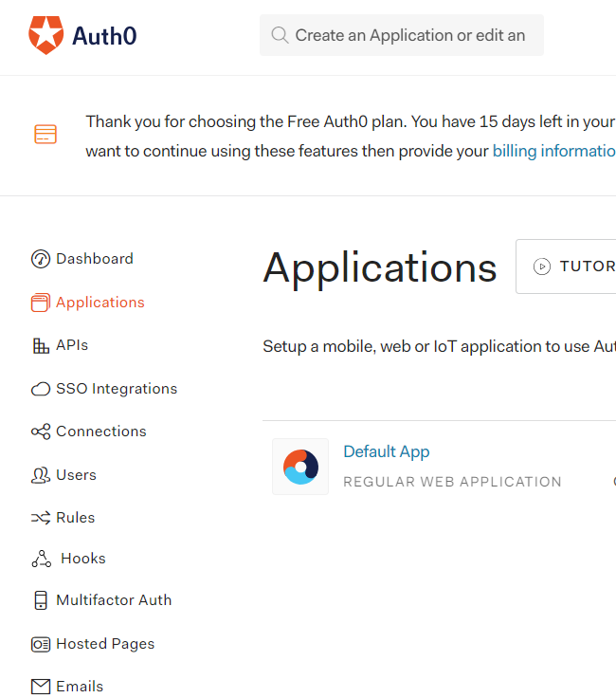Open the Default App link
616x698 pixels.
tap(387, 451)
